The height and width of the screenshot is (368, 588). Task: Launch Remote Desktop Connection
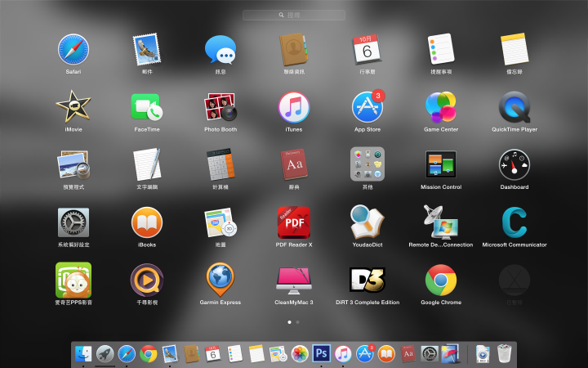click(441, 222)
